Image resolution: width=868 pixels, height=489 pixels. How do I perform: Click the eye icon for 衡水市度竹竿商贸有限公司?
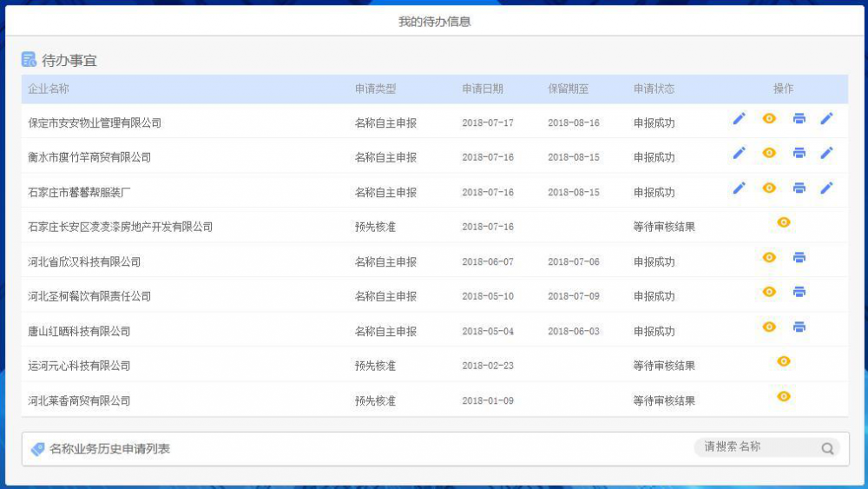point(769,154)
